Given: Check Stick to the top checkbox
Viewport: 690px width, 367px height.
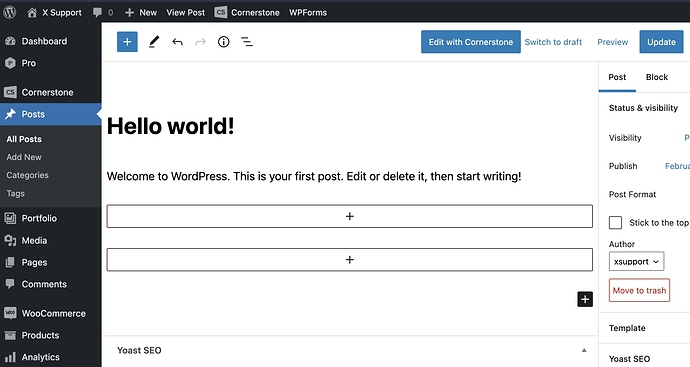Looking at the screenshot, I should pyautogui.click(x=615, y=223).
